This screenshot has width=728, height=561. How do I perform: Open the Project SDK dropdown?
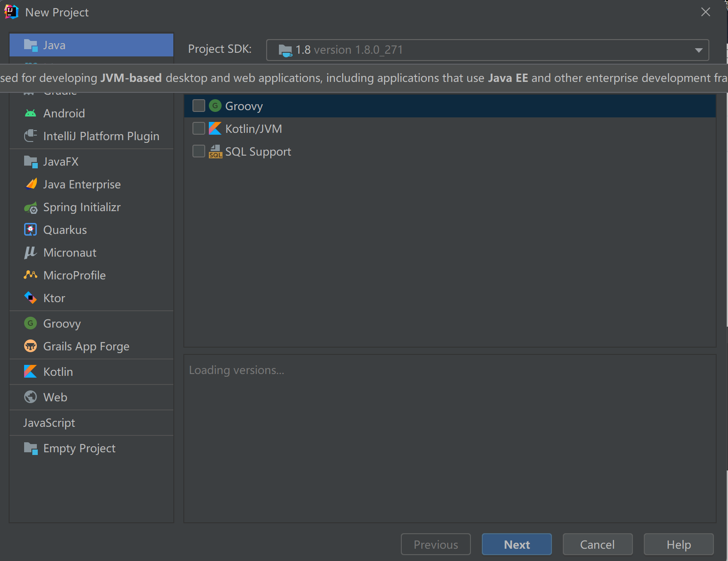point(487,50)
